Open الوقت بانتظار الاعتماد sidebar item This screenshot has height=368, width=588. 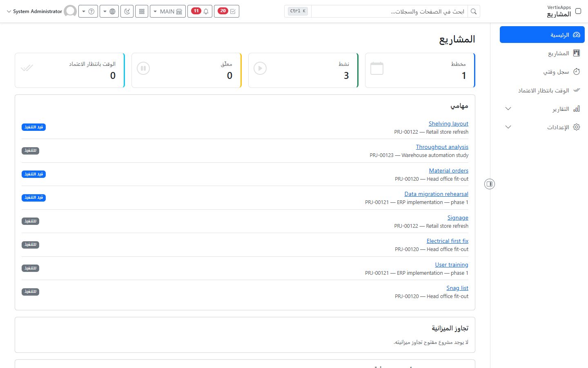tap(542, 90)
